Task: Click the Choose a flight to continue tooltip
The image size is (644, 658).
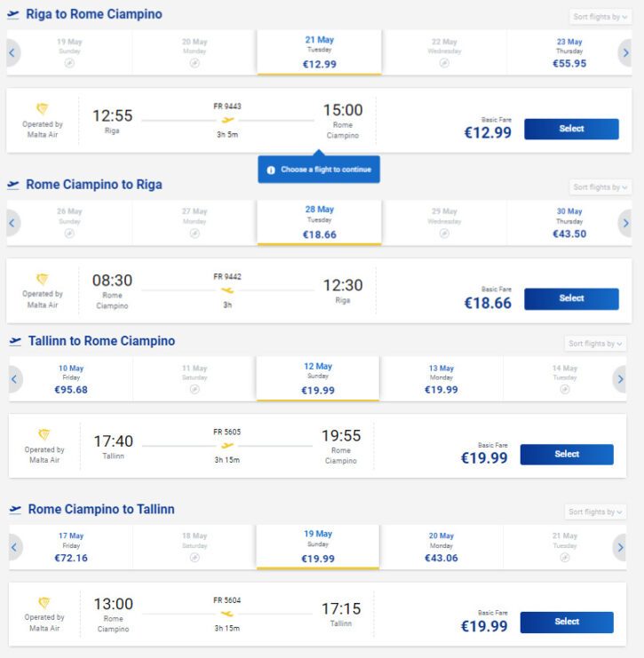Action: point(319,170)
